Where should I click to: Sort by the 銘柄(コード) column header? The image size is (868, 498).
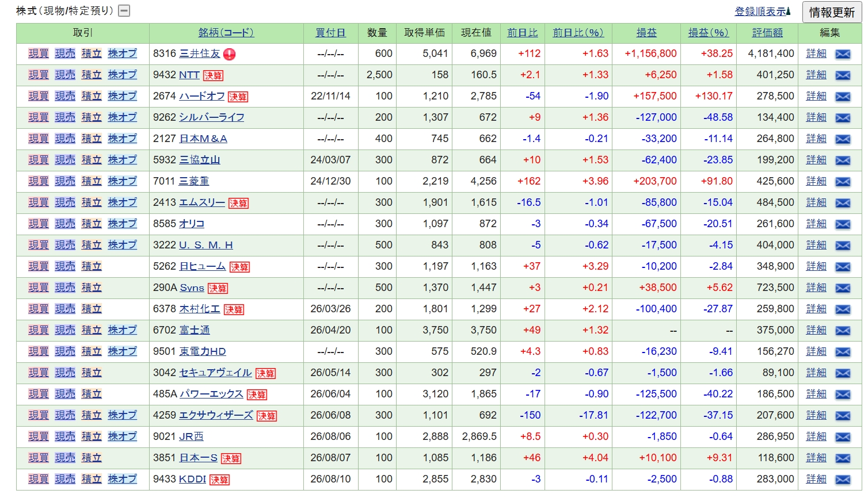coord(226,33)
